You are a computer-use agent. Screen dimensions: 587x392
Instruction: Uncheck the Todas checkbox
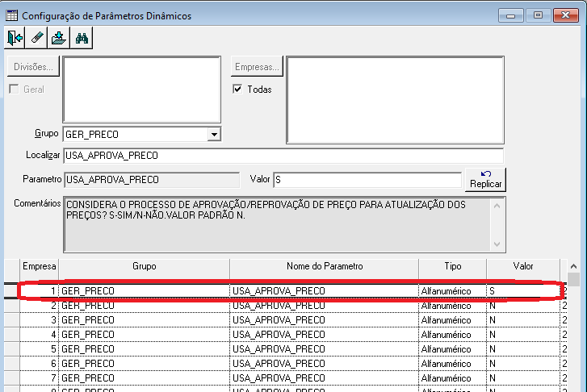tap(237, 89)
